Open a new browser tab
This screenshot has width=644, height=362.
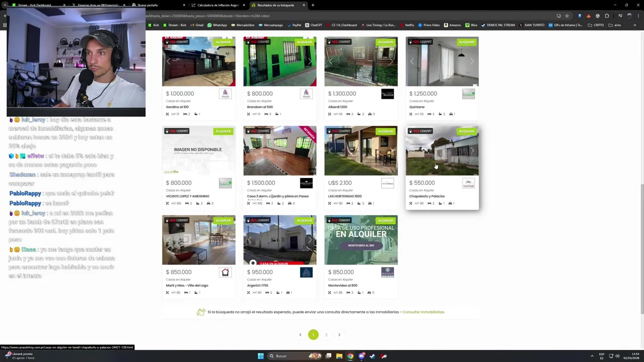(313, 5)
